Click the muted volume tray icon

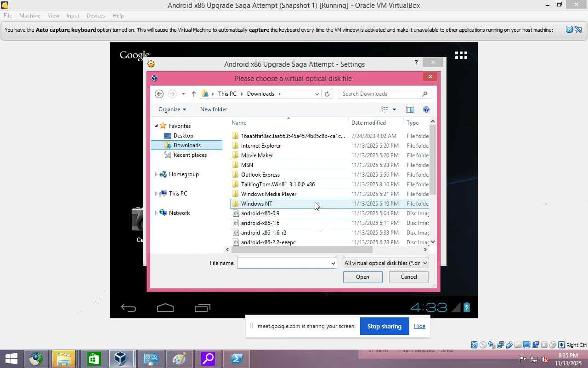[x=544, y=359]
